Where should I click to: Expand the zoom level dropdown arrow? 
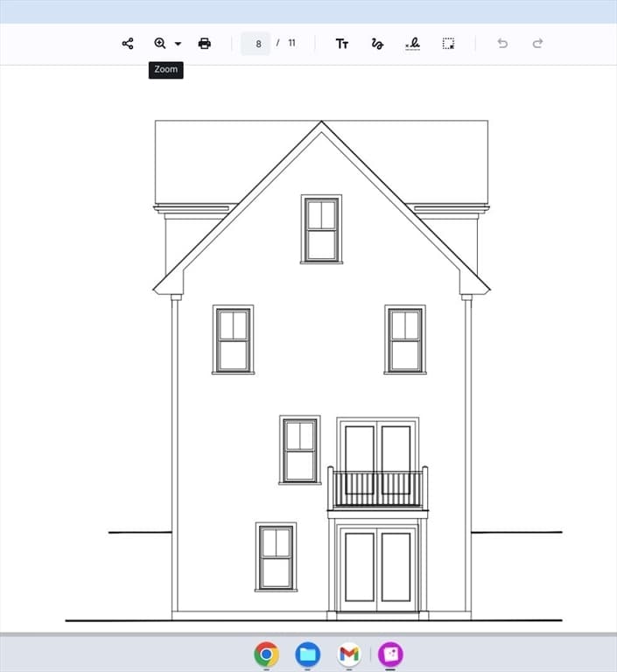click(x=178, y=44)
